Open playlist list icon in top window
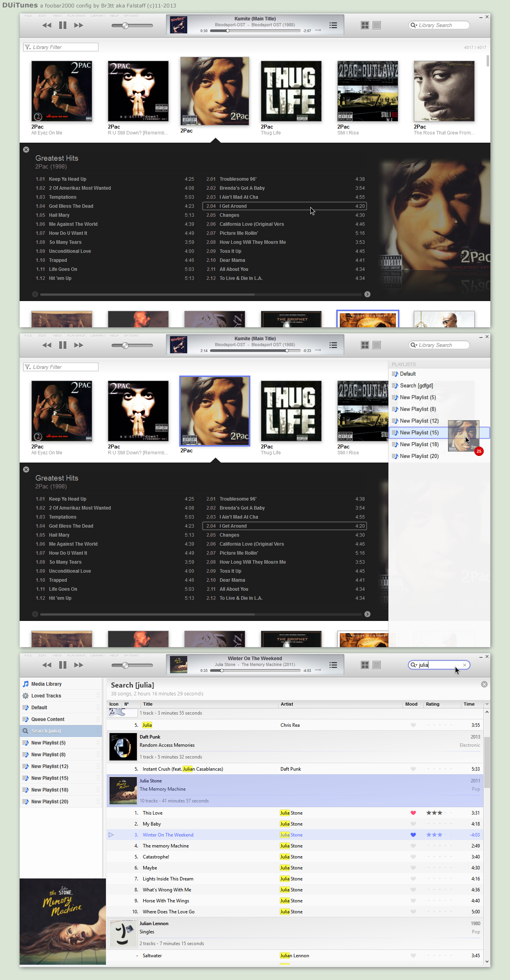This screenshot has width=510, height=980. pyautogui.click(x=333, y=25)
